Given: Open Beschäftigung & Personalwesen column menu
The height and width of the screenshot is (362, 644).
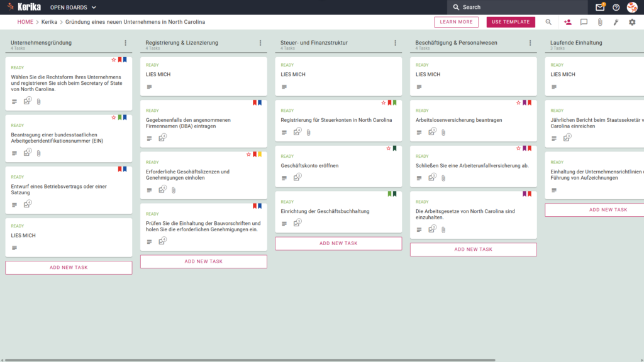Looking at the screenshot, I should (530, 43).
